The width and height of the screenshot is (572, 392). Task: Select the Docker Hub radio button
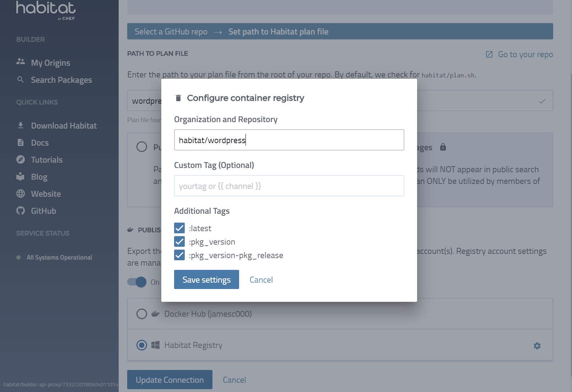pyautogui.click(x=142, y=314)
